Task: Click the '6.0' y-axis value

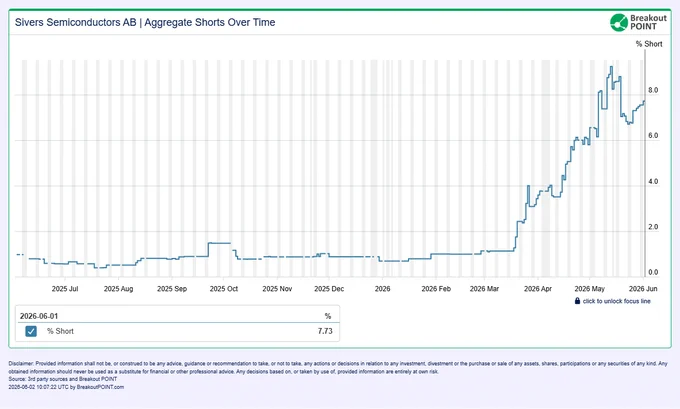Action: point(653,136)
